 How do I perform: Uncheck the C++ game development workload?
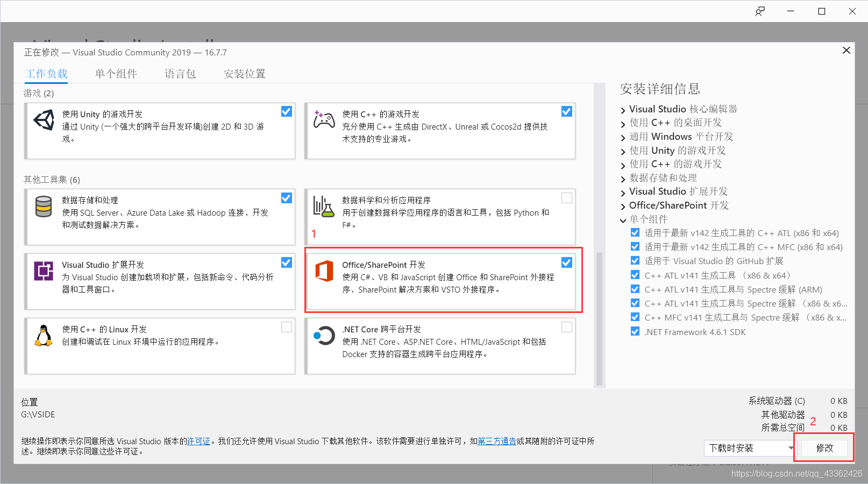(567, 111)
